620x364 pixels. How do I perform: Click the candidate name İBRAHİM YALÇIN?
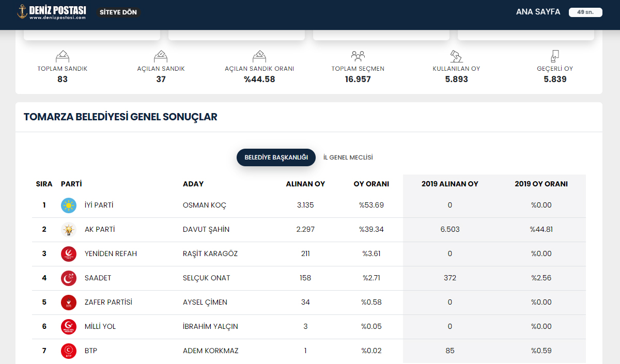pos(210,326)
